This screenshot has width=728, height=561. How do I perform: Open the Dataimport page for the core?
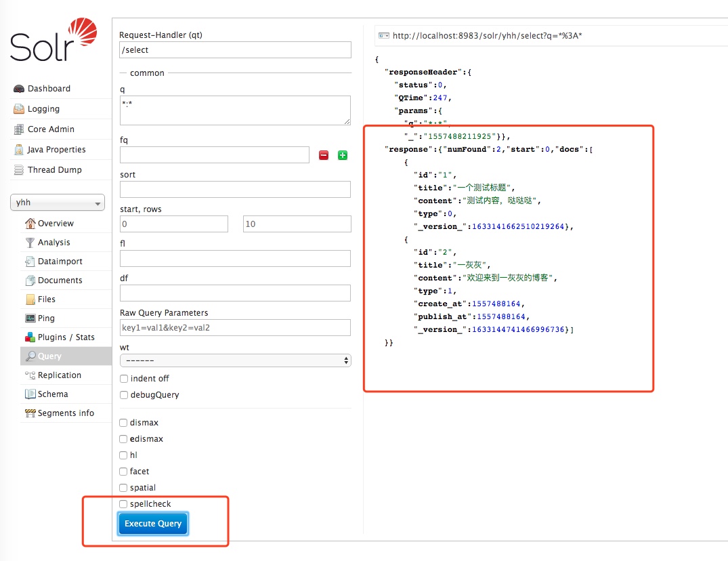tap(60, 262)
